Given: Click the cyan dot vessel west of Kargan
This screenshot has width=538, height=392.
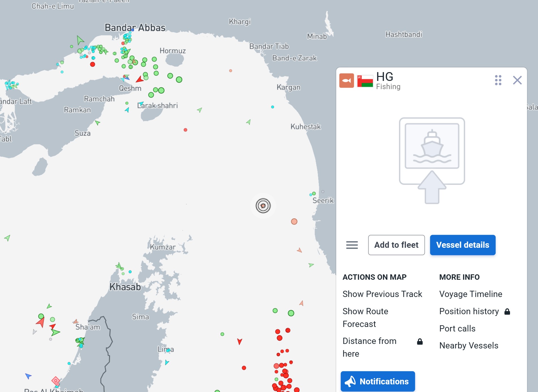Looking at the screenshot, I should pos(273,107).
